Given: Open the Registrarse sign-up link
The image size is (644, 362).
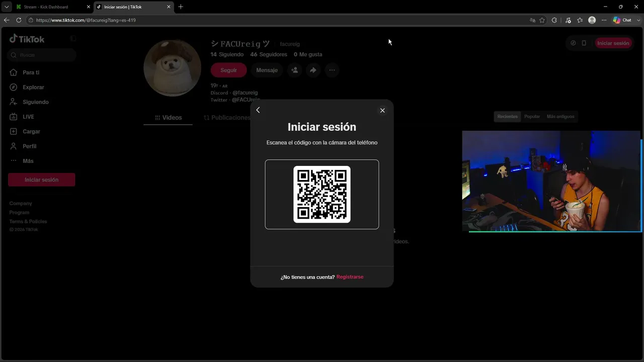Looking at the screenshot, I should click(350, 277).
